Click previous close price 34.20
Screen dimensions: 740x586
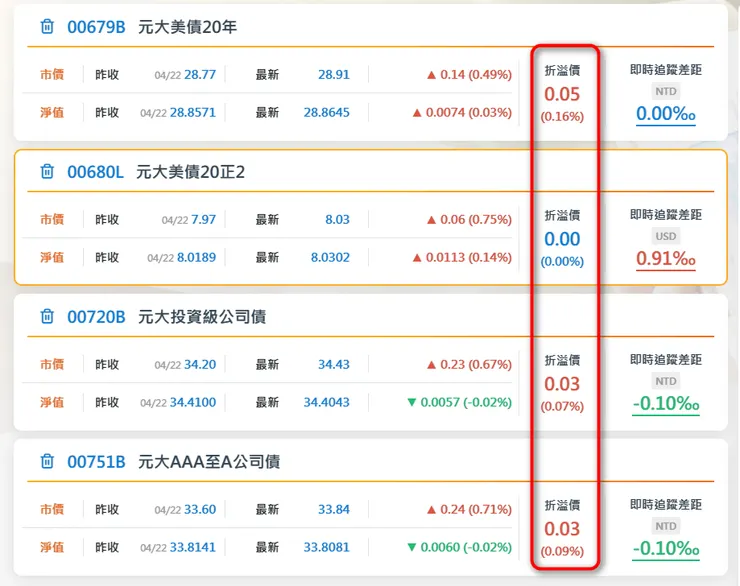(200, 364)
